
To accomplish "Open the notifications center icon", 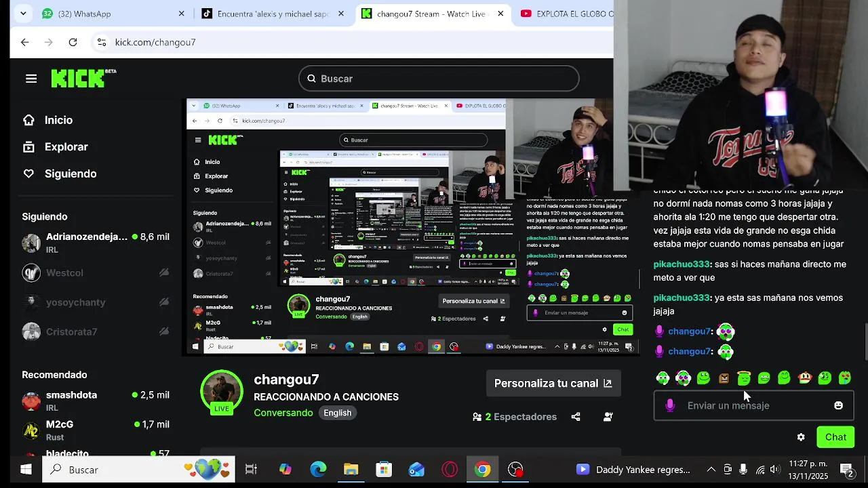I will pyautogui.click(x=846, y=469).
